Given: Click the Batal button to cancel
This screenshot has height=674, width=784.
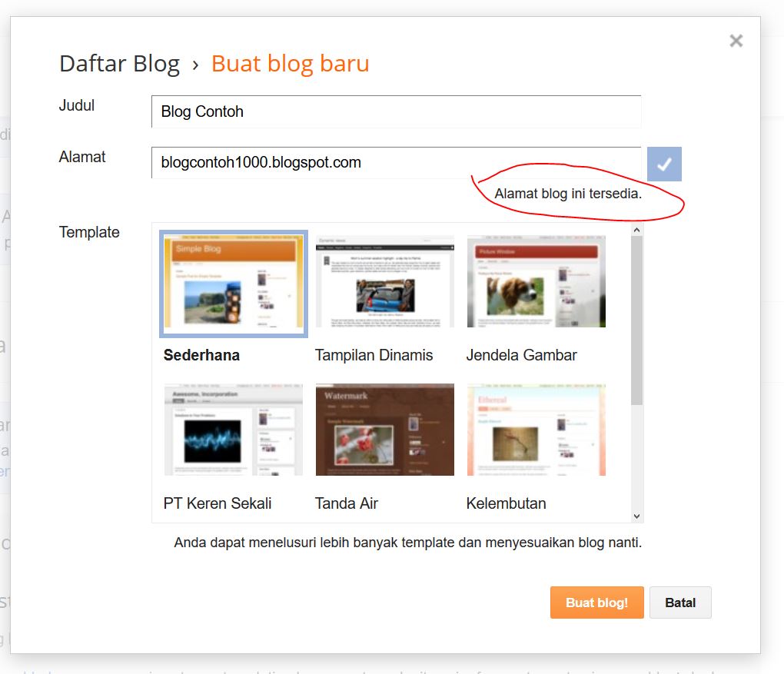Looking at the screenshot, I should (x=680, y=603).
